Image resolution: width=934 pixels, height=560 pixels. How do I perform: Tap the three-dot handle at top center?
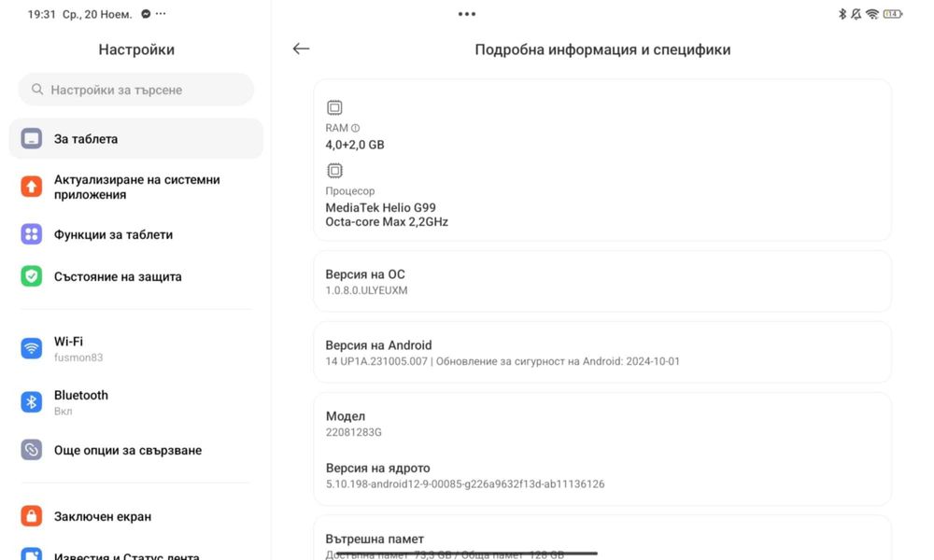click(467, 14)
